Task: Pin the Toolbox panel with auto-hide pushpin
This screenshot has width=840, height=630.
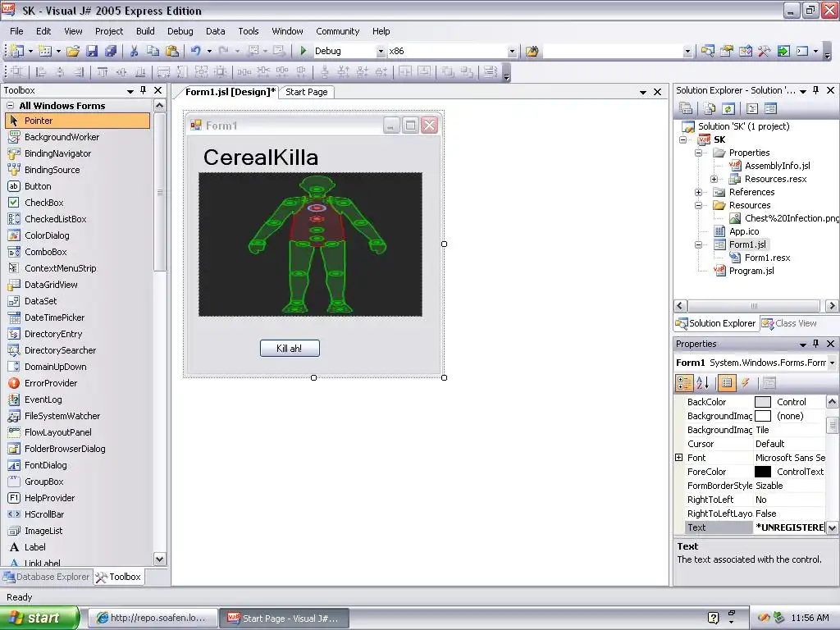Action: (143, 90)
